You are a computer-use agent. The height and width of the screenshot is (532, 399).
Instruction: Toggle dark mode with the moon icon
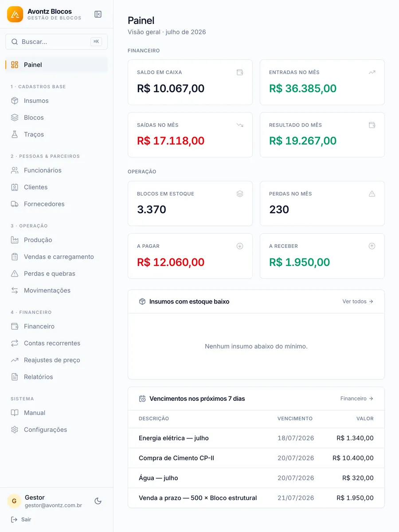click(98, 501)
